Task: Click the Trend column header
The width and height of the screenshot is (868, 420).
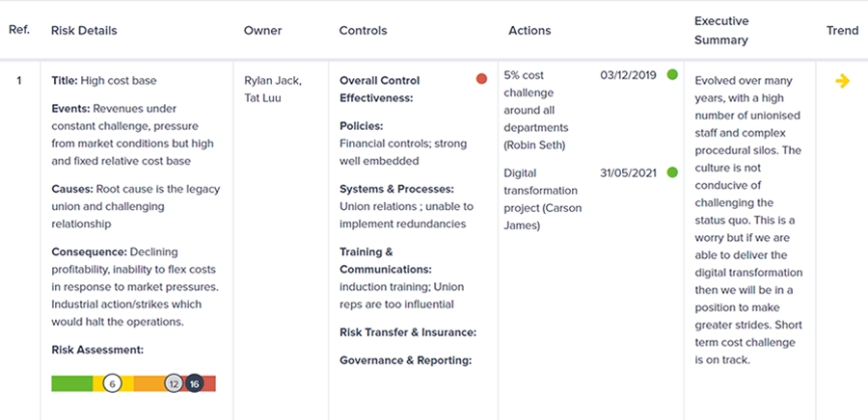Action: 843,31
